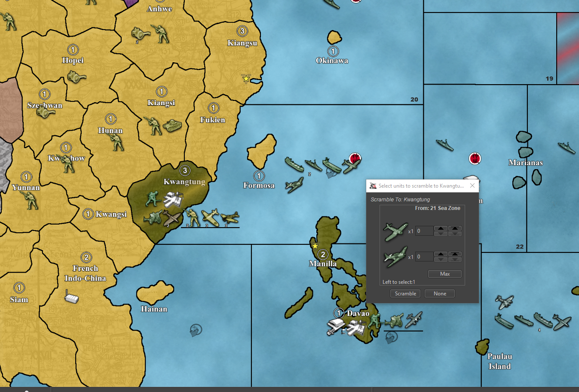Click the fighter plane icon in scramble dialog

coord(395,231)
